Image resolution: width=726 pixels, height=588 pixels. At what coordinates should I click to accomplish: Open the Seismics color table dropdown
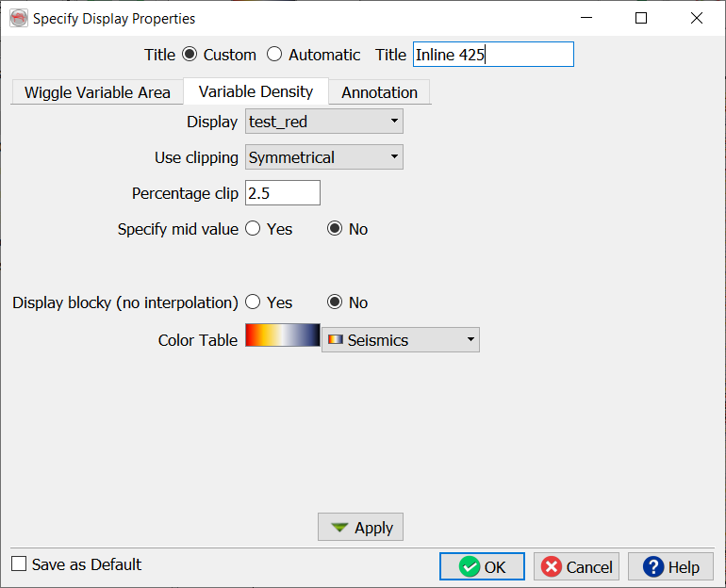(401, 340)
